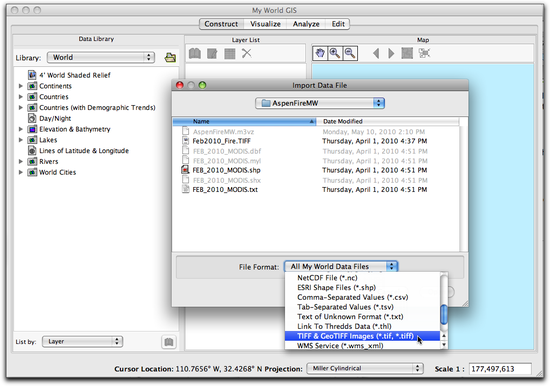
Task: Switch to the Edit tab
Action: [338, 24]
